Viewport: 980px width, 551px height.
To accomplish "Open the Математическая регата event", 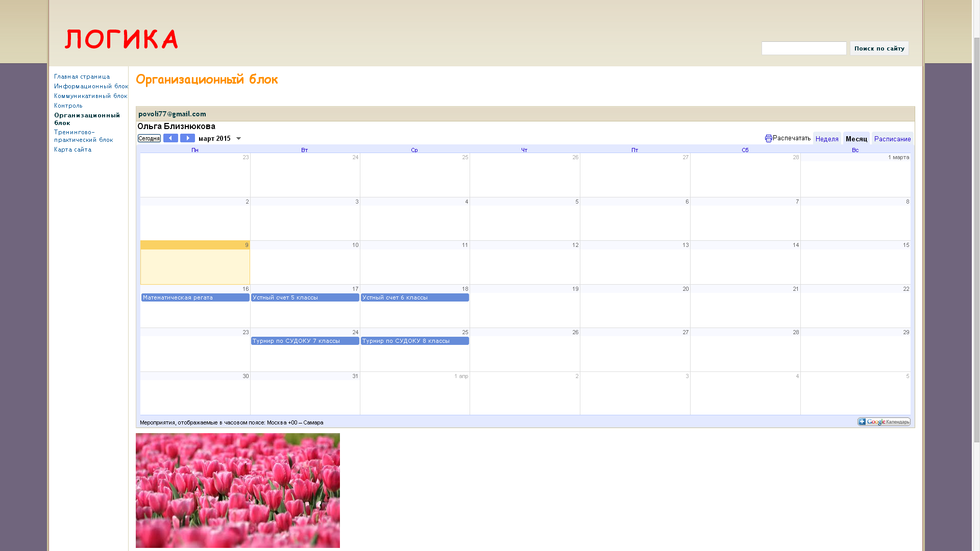I will (195, 297).
